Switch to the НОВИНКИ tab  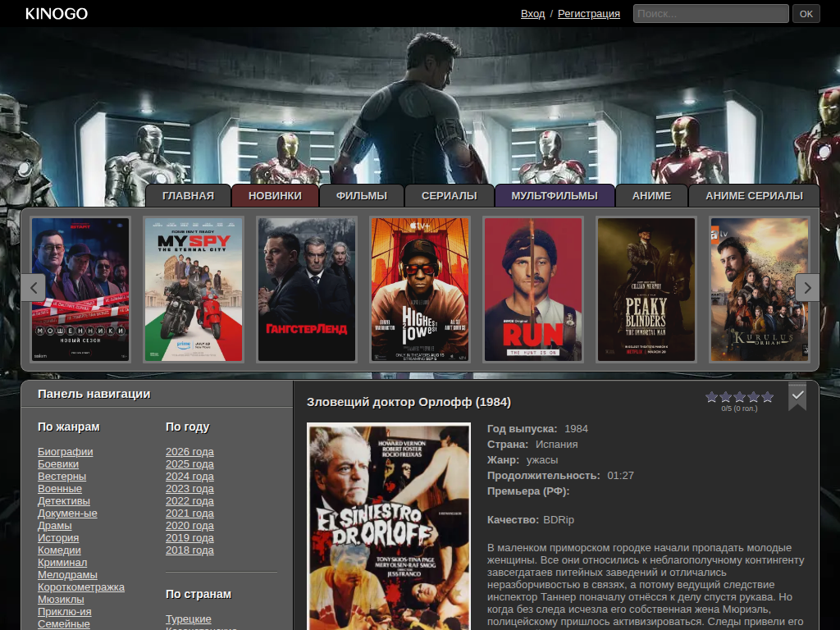click(x=275, y=196)
